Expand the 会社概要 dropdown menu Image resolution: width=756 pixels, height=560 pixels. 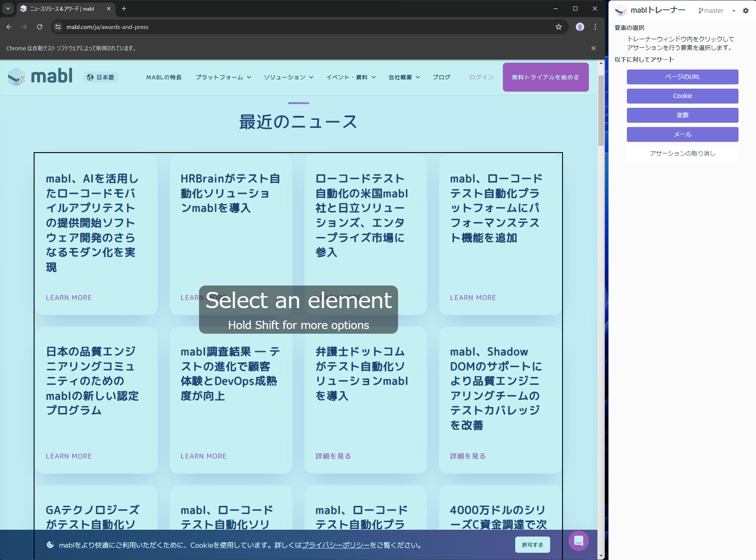tap(404, 77)
